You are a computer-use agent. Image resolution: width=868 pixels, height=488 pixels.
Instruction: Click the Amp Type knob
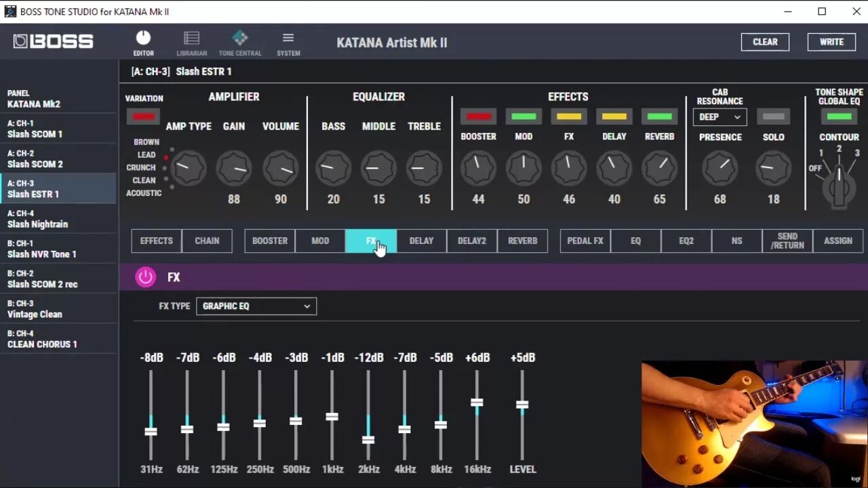189,168
